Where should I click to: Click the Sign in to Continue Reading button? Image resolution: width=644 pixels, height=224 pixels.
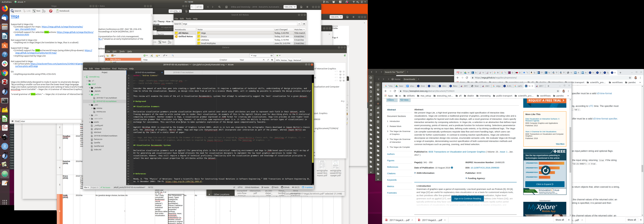point(467,199)
